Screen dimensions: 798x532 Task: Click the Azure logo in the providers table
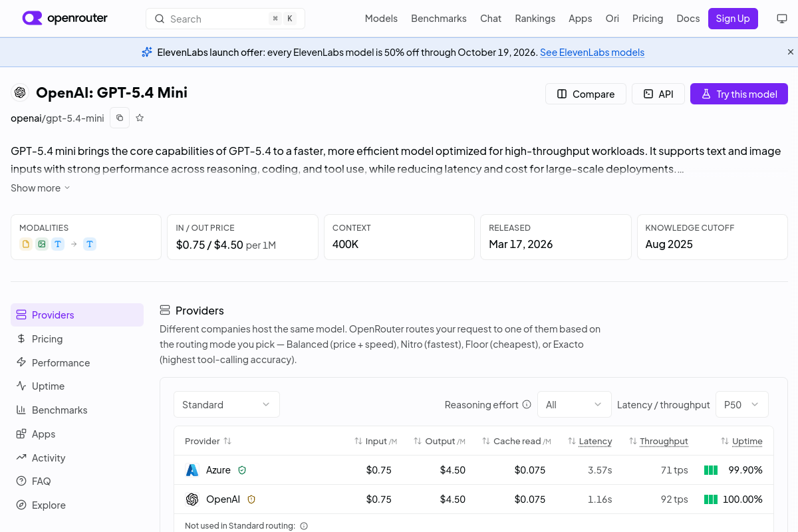pyautogui.click(x=192, y=470)
